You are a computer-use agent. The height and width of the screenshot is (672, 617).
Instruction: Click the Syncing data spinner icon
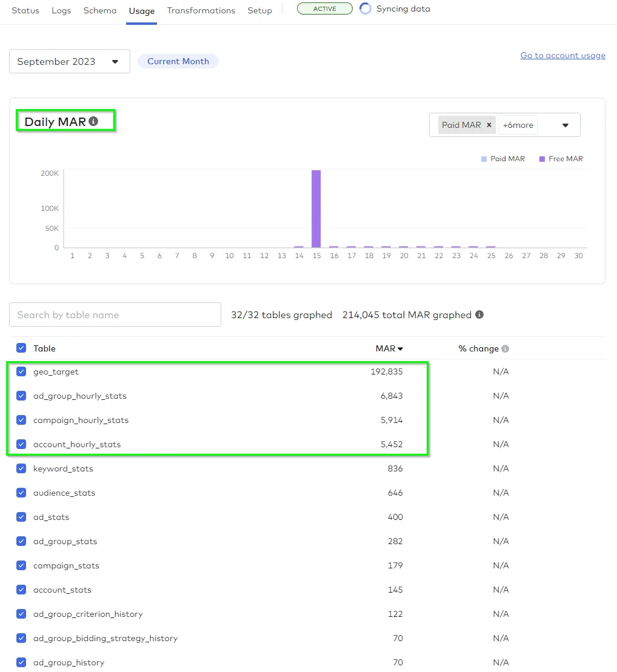click(365, 9)
